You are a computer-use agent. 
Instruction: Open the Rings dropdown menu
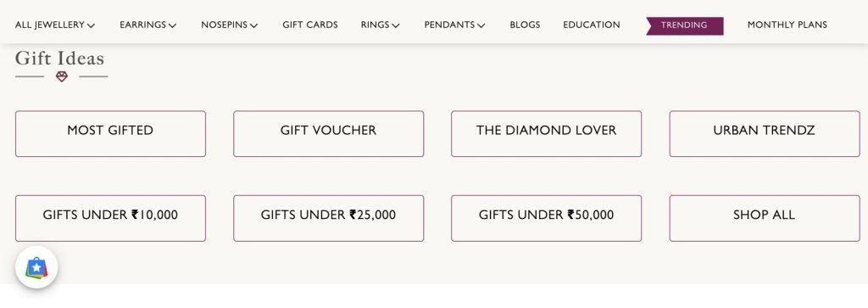point(381,25)
